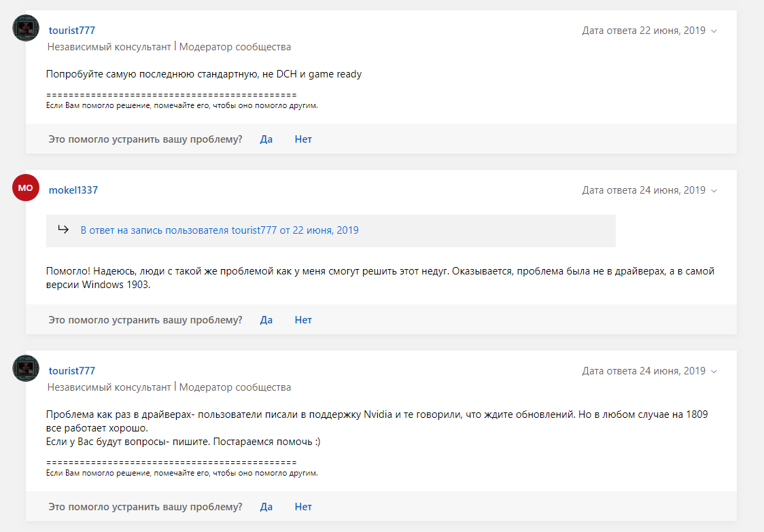
Task: Vote "Нет" on tourist777's 22 June reply
Action: [x=303, y=139]
